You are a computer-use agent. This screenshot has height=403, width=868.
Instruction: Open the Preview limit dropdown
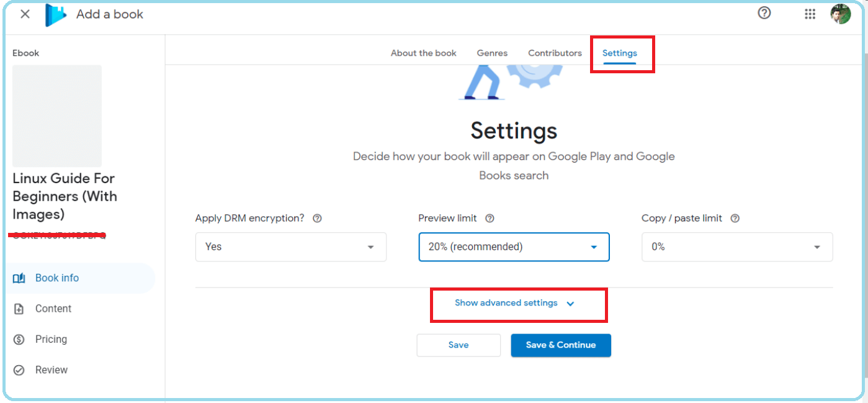click(514, 247)
